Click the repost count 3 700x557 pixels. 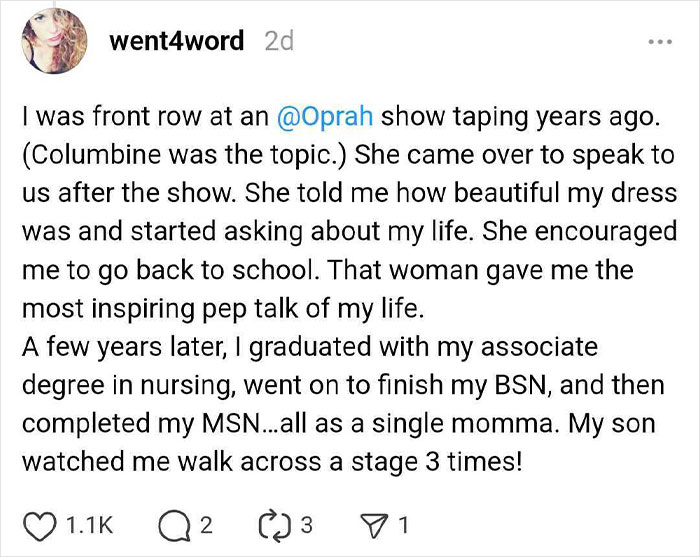point(306,522)
